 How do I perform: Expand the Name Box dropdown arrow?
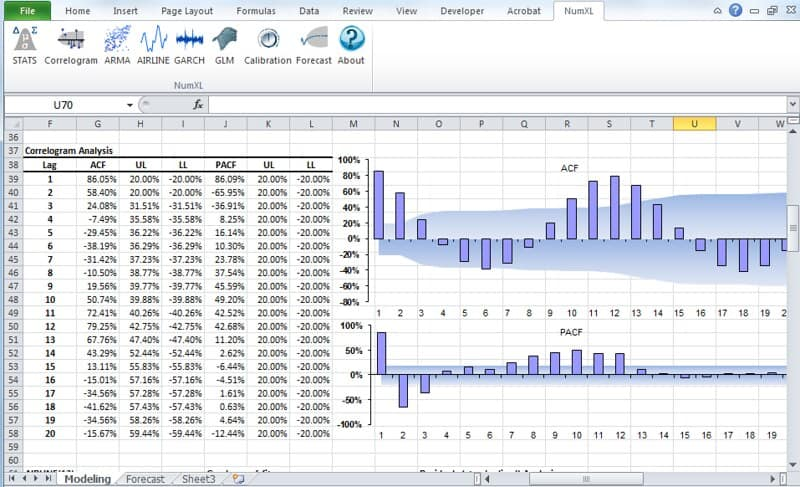pos(130,105)
